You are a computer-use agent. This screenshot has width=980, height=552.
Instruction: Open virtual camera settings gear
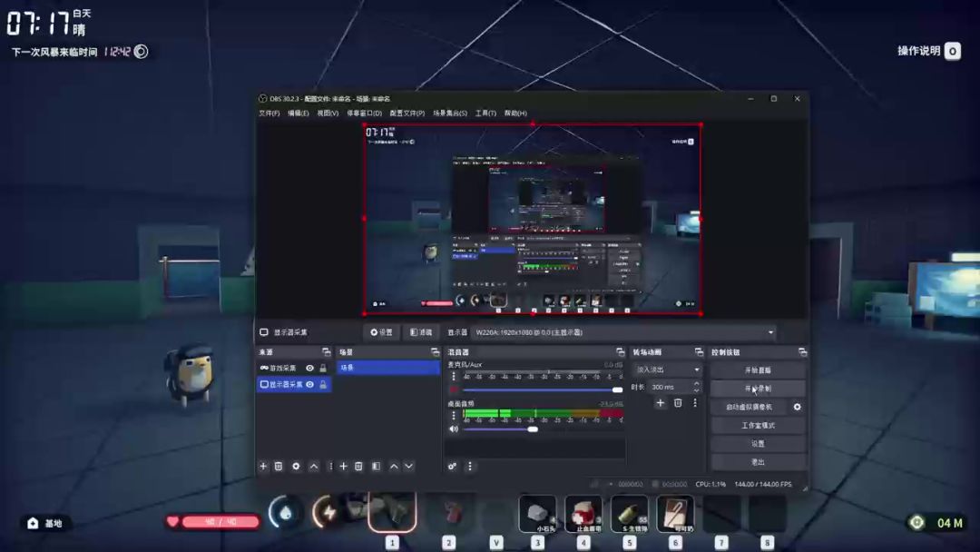point(797,407)
